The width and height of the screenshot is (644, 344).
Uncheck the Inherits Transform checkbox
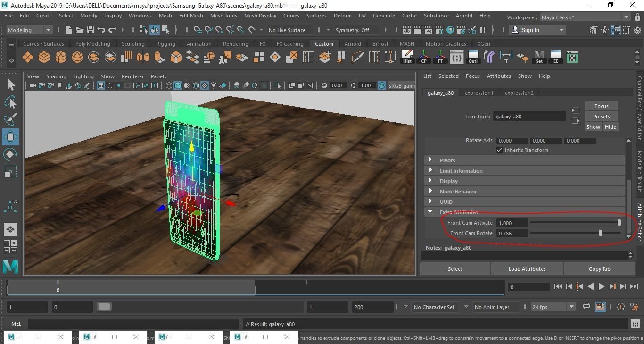[499, 150]
